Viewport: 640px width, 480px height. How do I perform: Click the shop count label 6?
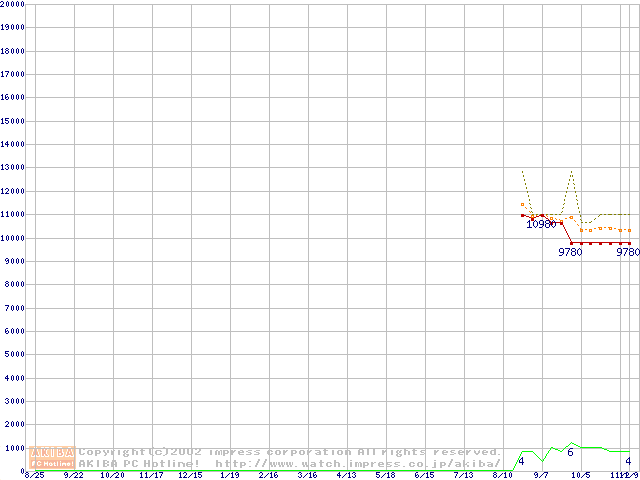(570, 453)
